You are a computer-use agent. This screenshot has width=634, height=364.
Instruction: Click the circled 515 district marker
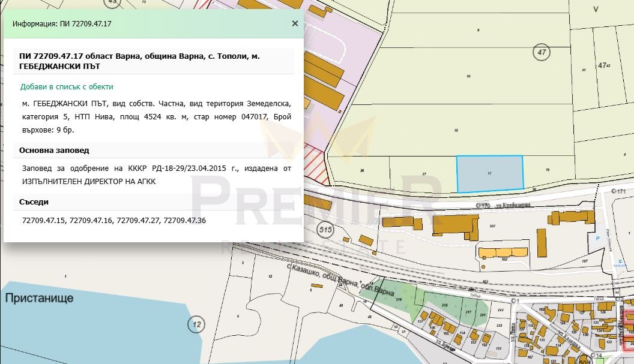[325, 230]
